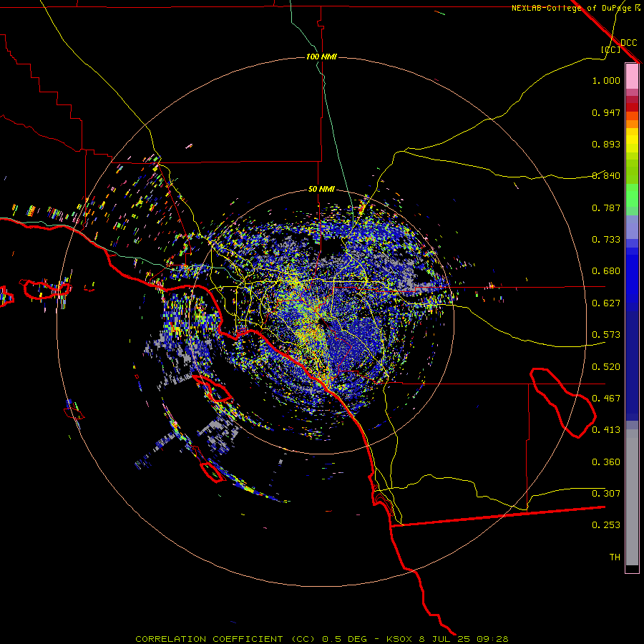Select the 0.307 scale value

coord(606,494)
